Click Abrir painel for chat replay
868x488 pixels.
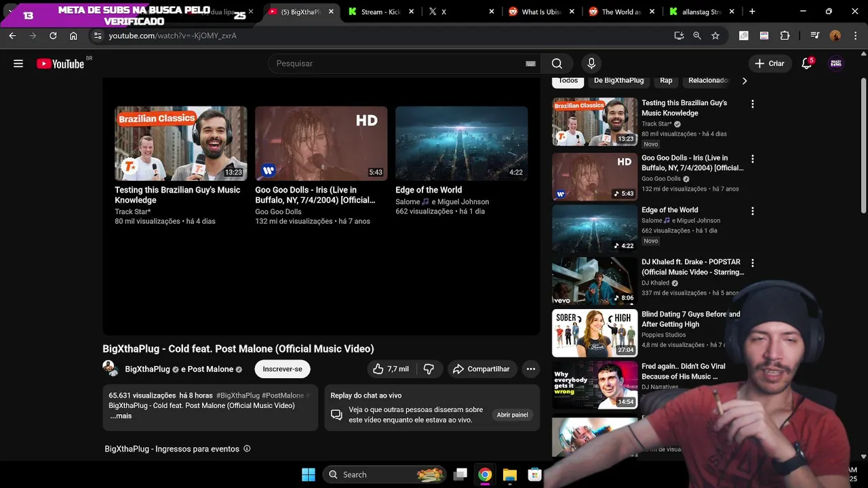pos(513,415)
